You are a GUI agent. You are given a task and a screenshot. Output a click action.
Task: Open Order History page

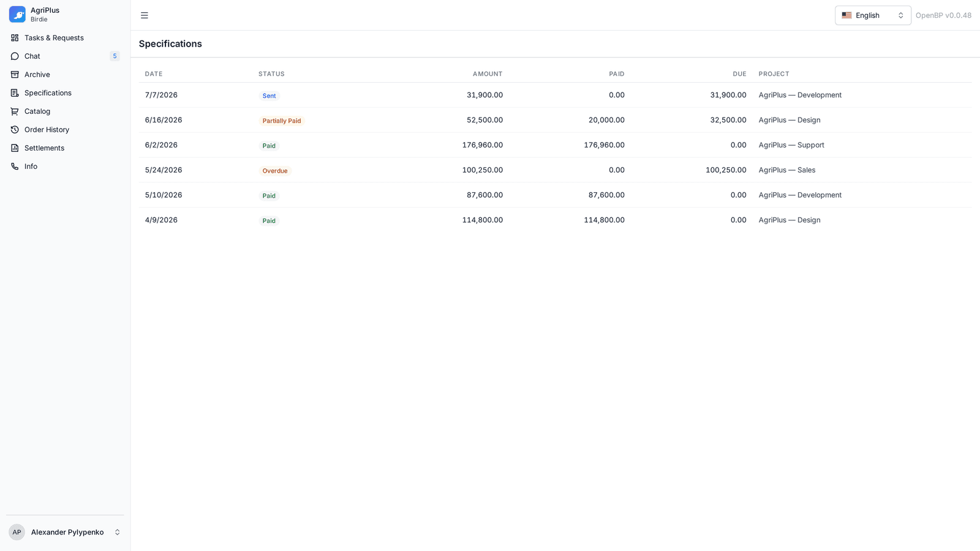pyautogui.click(x=65, y=130)
